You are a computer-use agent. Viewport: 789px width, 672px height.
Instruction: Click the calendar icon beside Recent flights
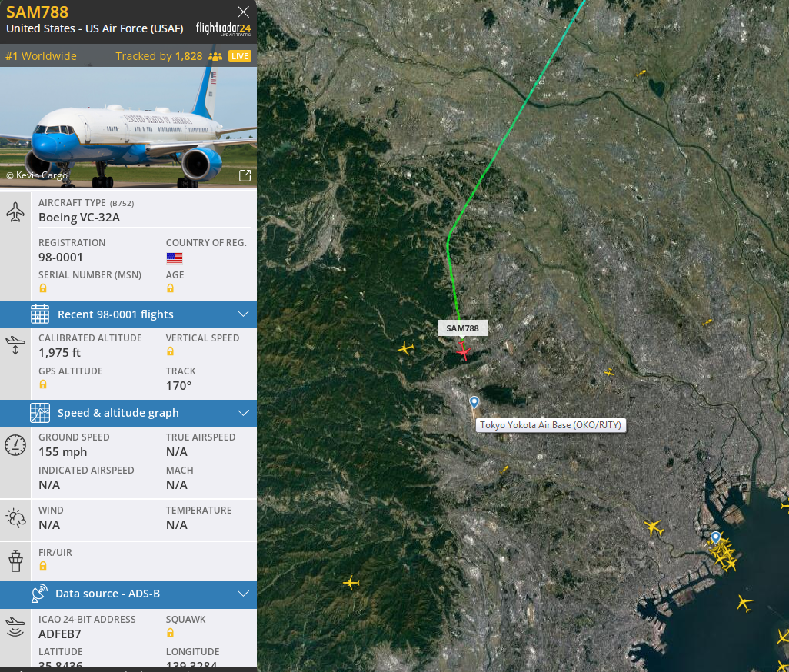pos(40,314)
